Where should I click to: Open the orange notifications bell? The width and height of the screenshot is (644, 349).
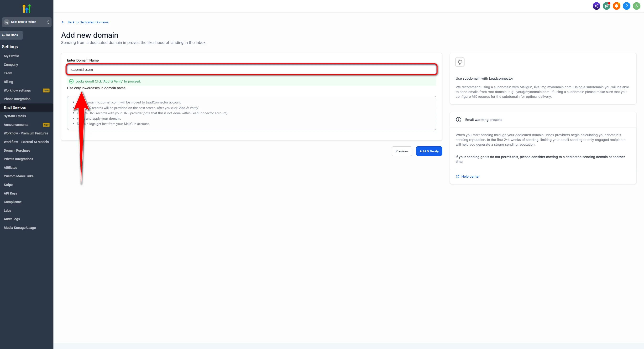point(617,6)
